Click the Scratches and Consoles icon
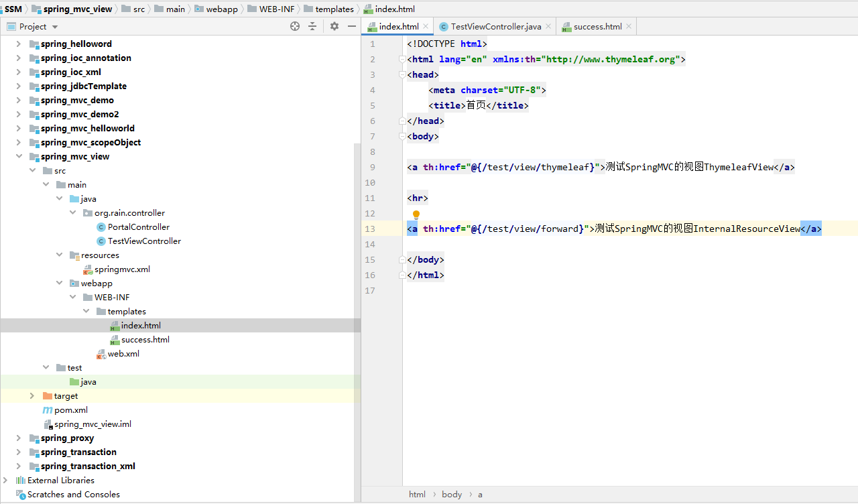The image size is (858, 504). 20,495
